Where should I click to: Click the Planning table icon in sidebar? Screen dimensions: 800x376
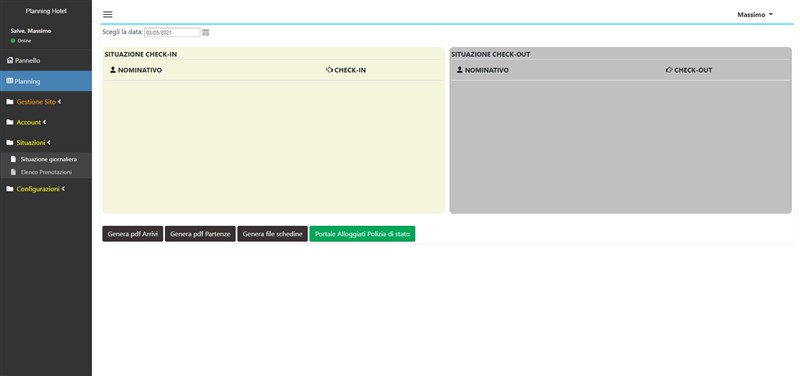(x=10, y=81)
